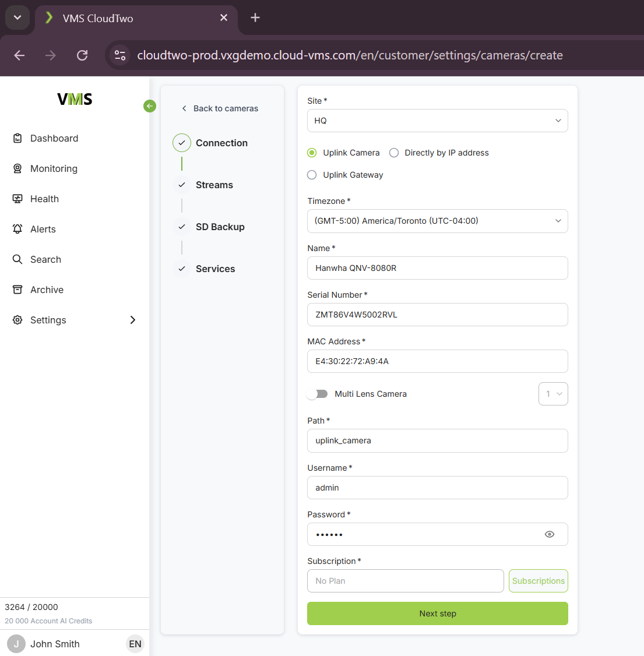Viewport: 644px width, 656px height.
Task: Show password with the eye icon
Action: point(549,534)
